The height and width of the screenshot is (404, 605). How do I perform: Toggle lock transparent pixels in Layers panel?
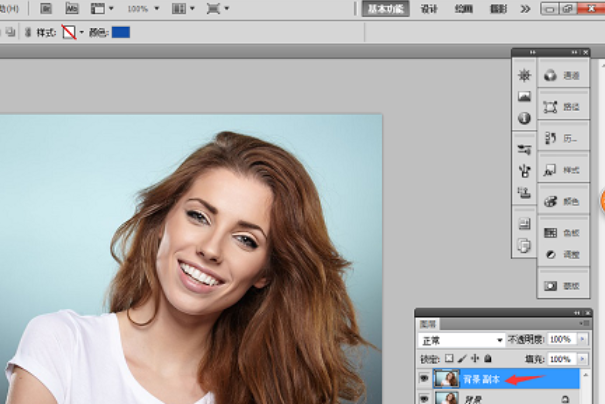[450, 358]
